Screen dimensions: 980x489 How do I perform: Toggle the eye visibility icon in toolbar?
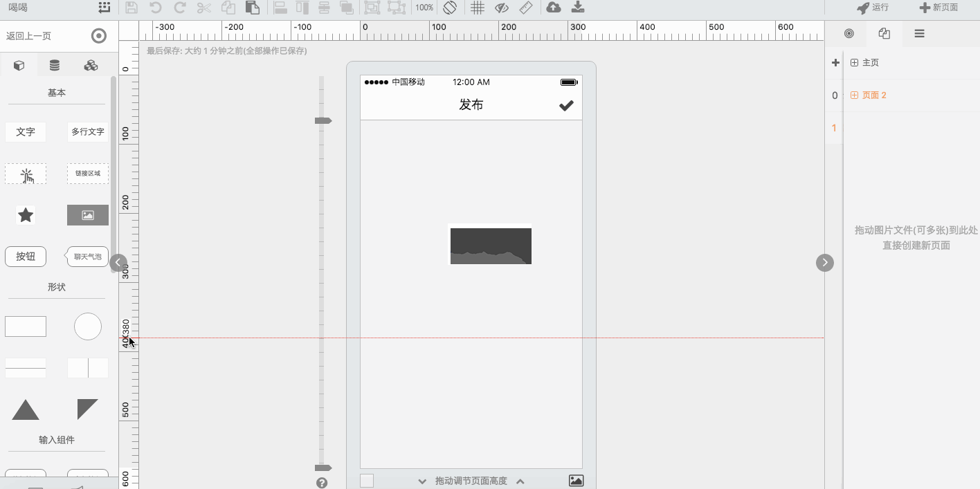[502, 8]
